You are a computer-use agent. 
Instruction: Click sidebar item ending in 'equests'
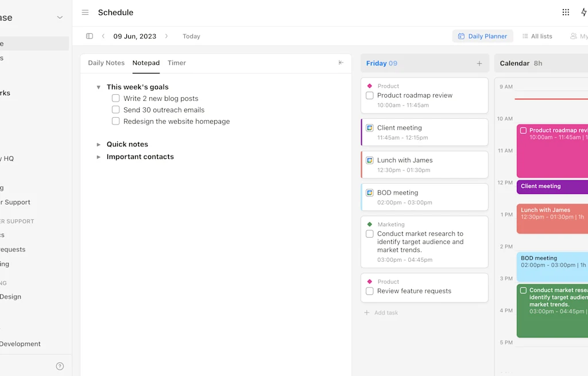(x=13, y=249)
